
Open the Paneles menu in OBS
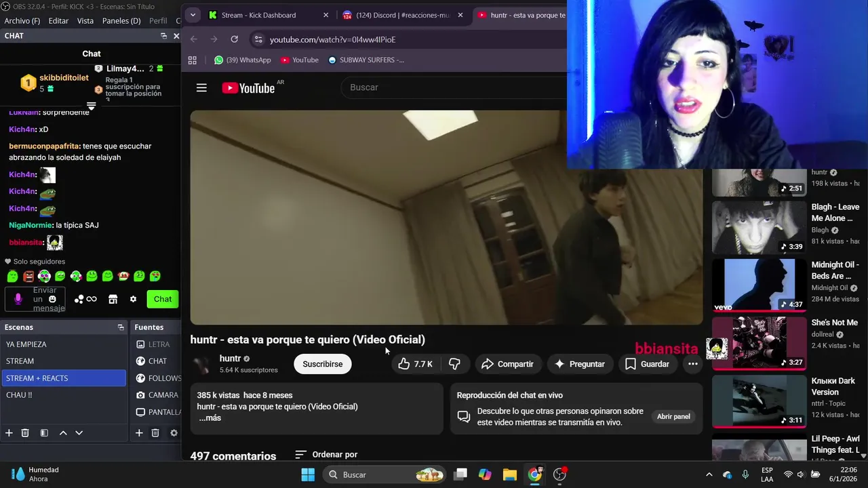(121, 21)
